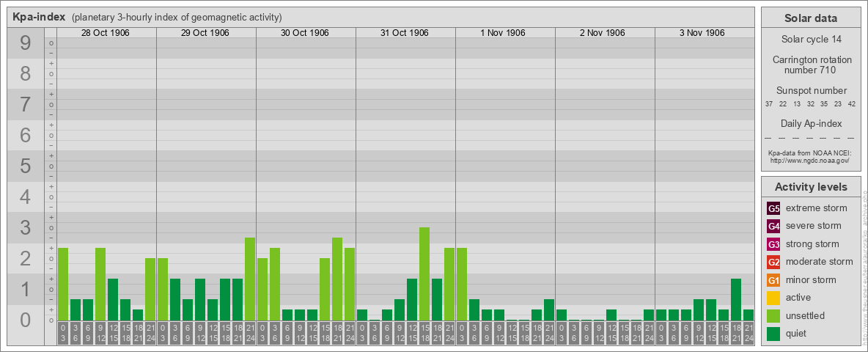Select the 3 Nov 1906 date header
Screen dimensions: 868x352
(702, 33)
